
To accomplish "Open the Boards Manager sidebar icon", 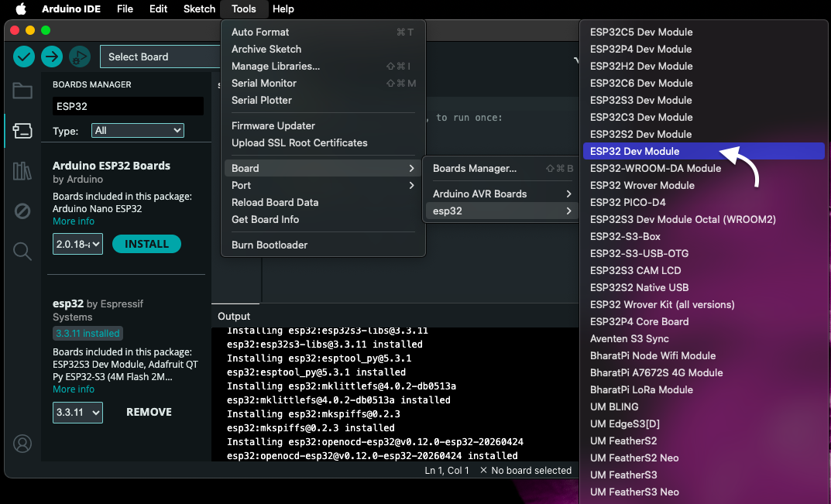I will tap(22, 131).
